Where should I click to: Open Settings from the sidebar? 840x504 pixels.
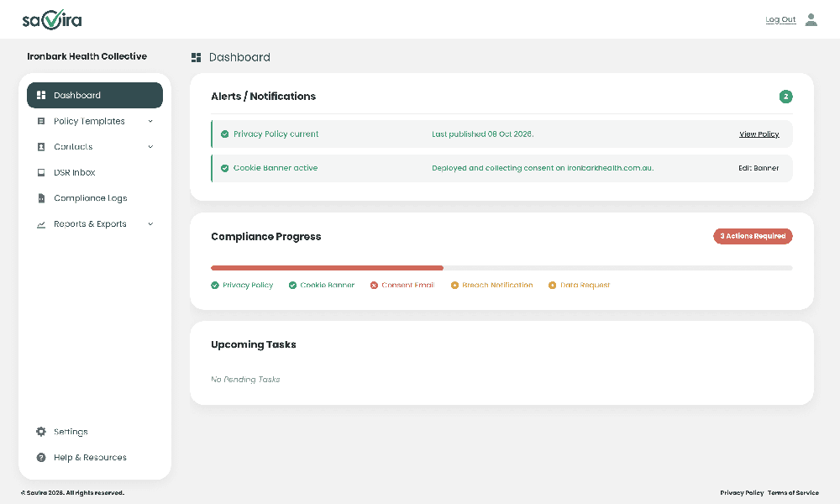[x=95, y=432]
